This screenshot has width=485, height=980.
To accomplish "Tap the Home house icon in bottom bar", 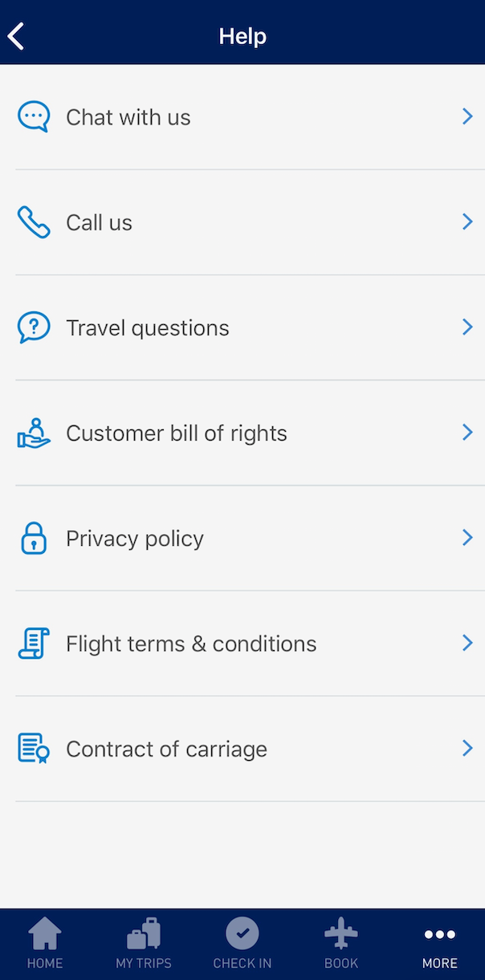I will [x=45, y=933].
